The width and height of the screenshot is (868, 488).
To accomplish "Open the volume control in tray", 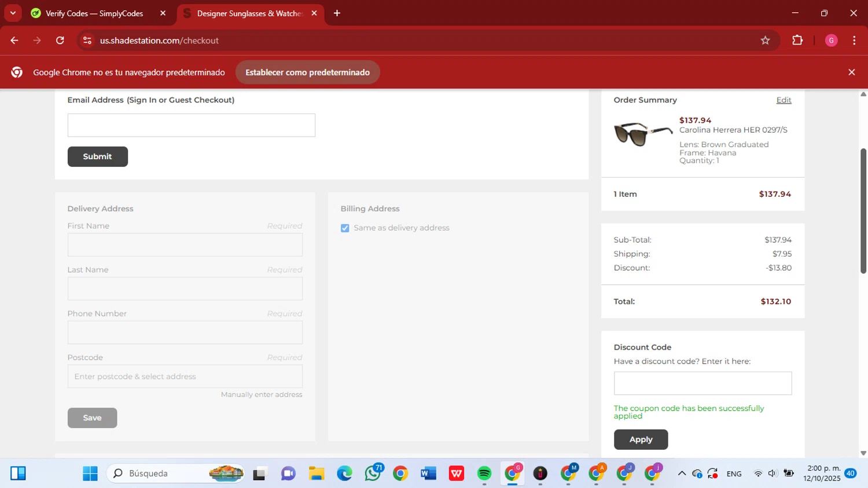I will pyautogui.click(x=773, y=474).
